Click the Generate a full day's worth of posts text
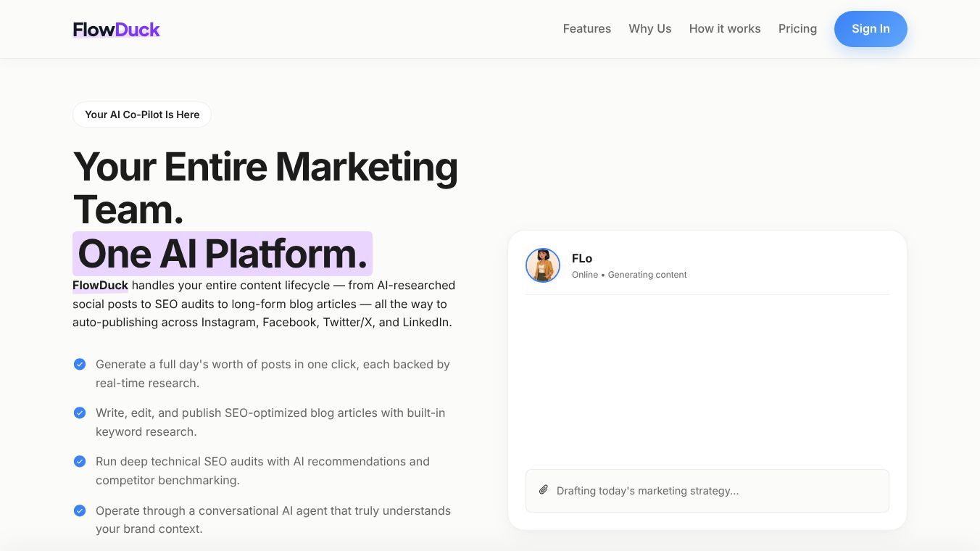 (x=273, y=373)
